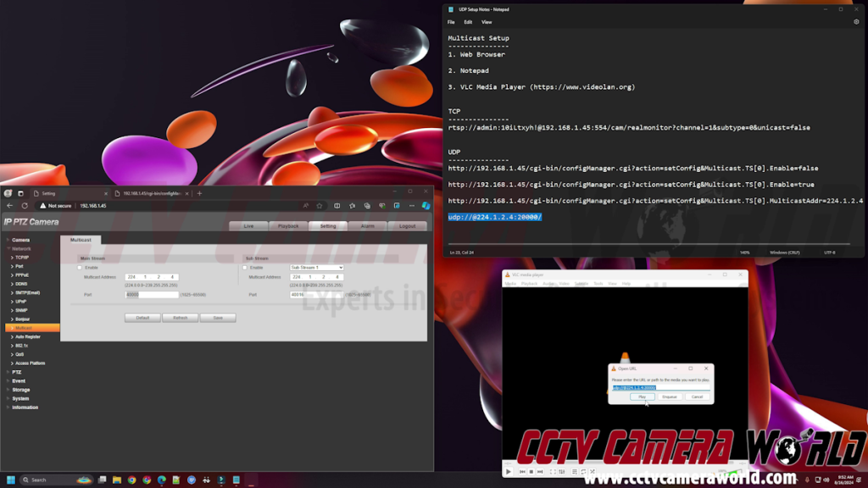The image size is (868, 488).
Task: Open Notepad File menu
Action: click(451, 23)
